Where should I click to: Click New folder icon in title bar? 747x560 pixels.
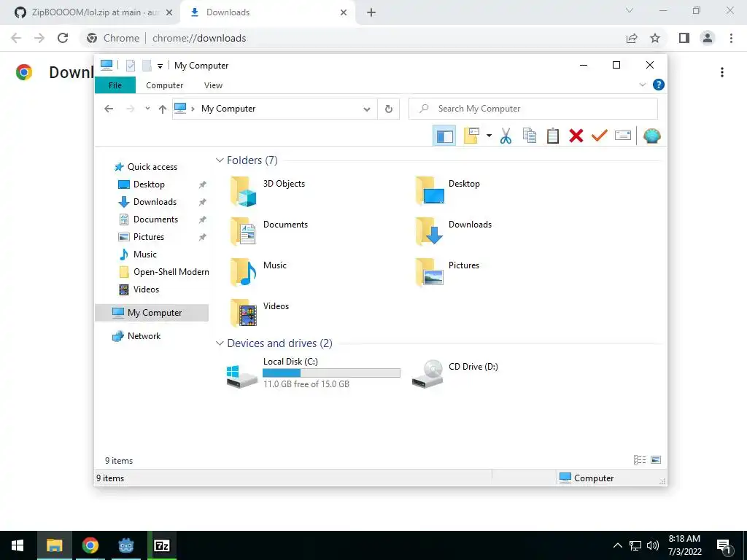[147, 66]
